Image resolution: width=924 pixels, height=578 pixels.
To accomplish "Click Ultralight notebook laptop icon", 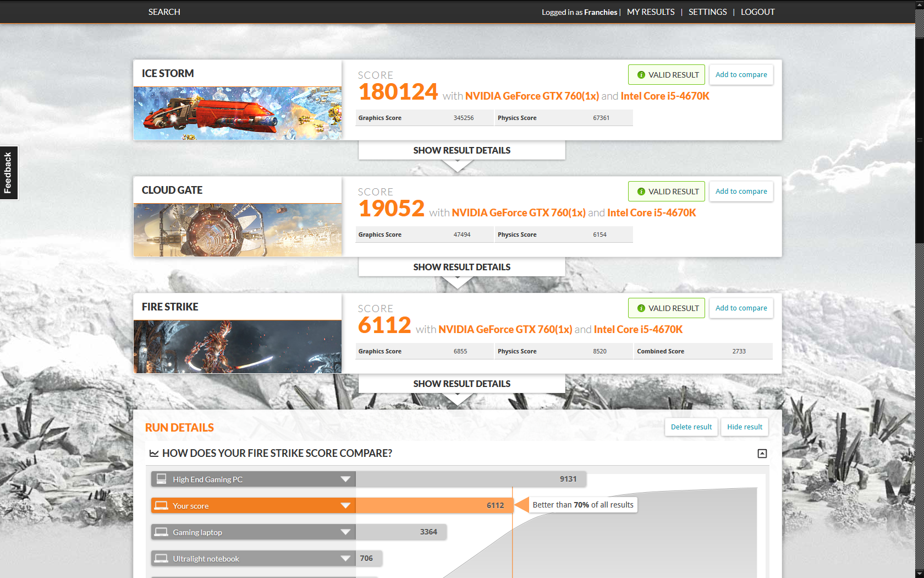I will [161, 558].
